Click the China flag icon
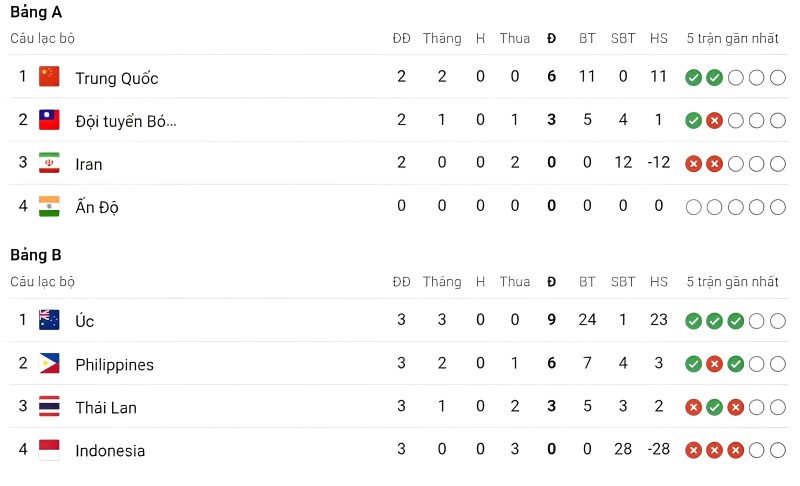 pyautogui.click(x=49, y=76)
